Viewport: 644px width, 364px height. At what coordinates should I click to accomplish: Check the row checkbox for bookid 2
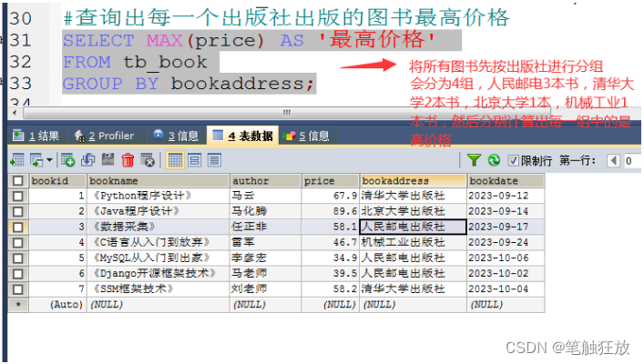[x=17, y=212]
